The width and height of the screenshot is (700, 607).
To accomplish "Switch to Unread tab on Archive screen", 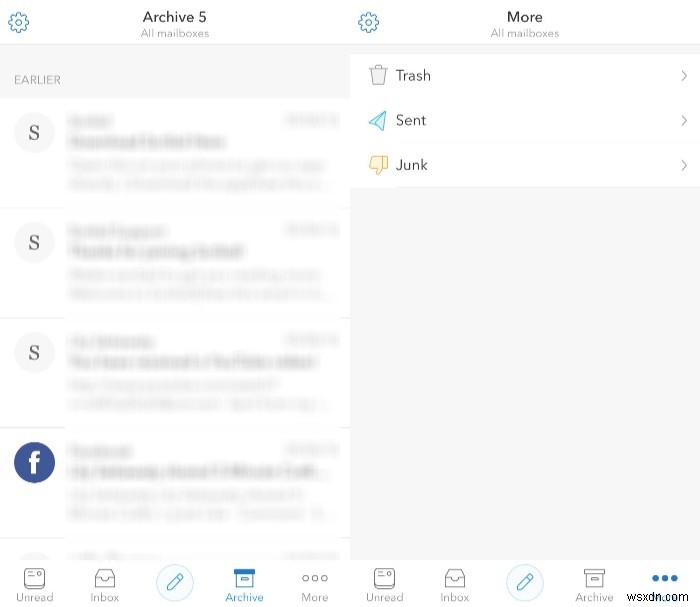I will point(34,585).
